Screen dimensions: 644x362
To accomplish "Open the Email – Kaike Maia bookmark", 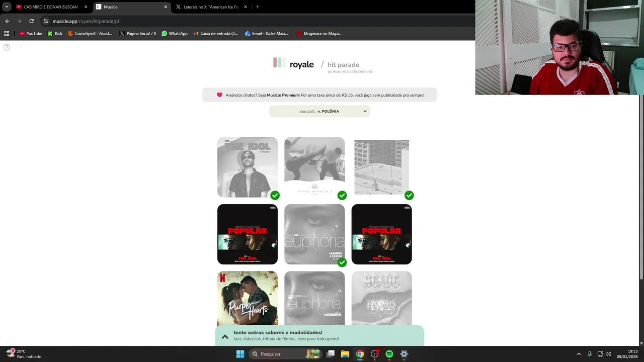I will coord(266,34).
